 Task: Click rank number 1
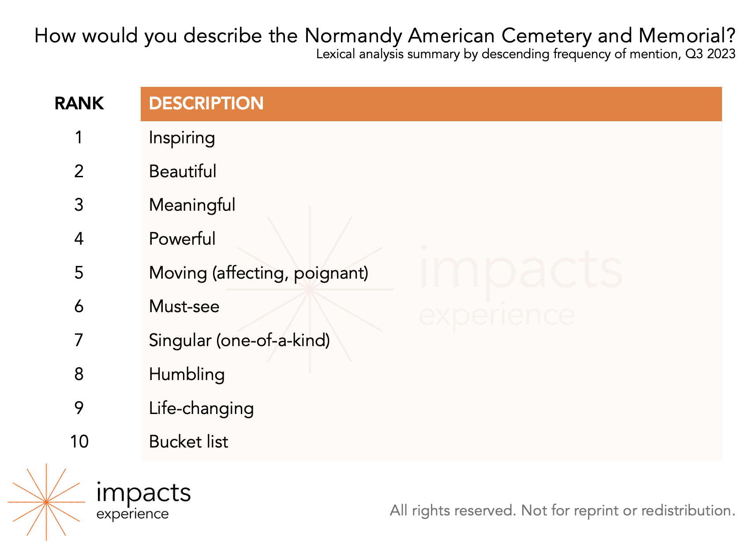pos(79,138)
